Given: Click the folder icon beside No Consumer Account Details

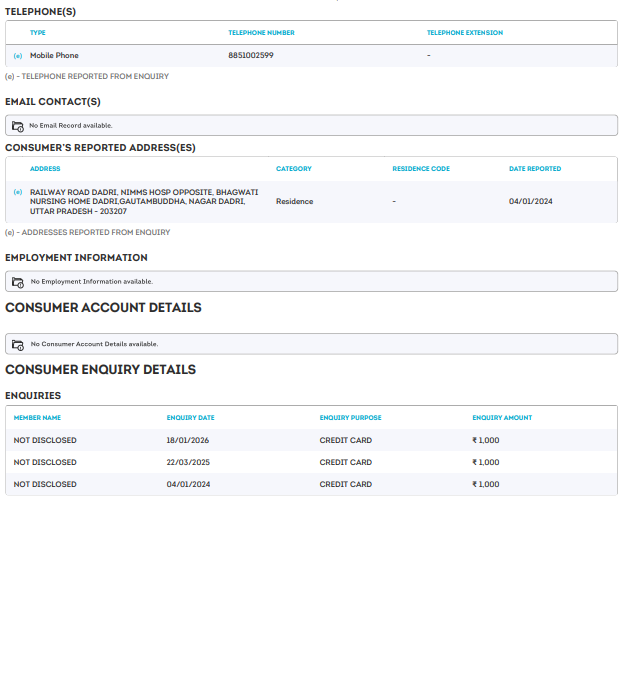Looking at the screenshot, I should coord(17,344).
